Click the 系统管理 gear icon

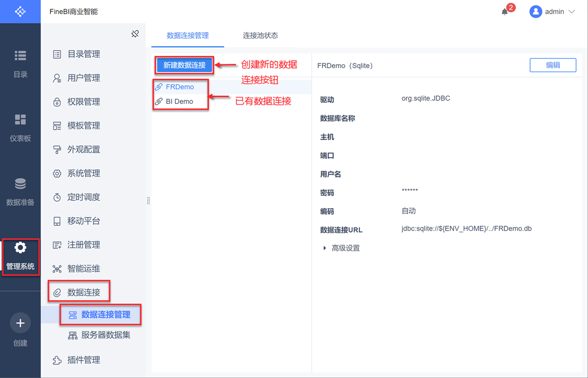(x=57, y=173)
